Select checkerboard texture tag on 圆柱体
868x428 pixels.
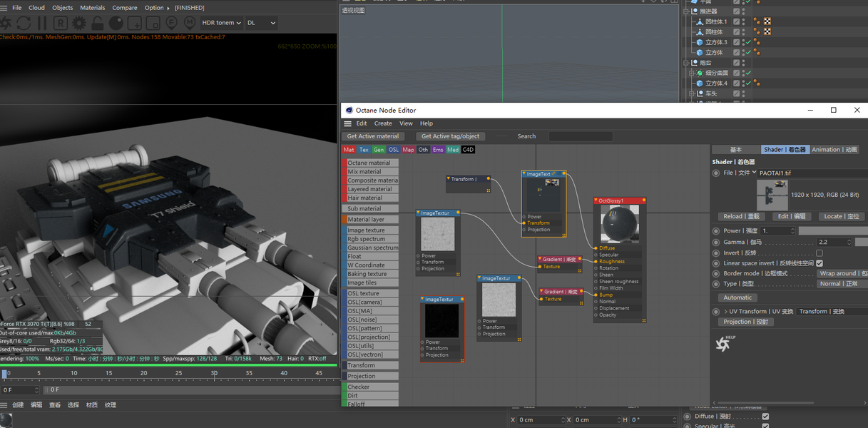[x=767, y=31]
